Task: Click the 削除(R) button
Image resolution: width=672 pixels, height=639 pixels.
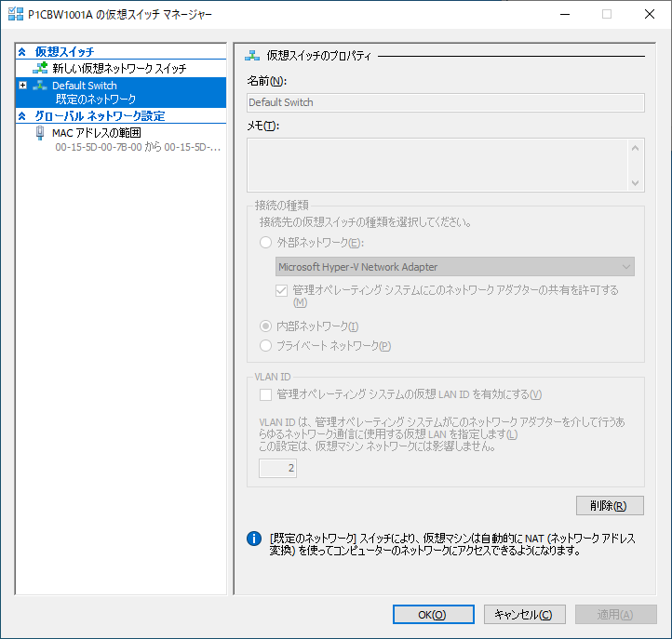Action: click(610, 506)
